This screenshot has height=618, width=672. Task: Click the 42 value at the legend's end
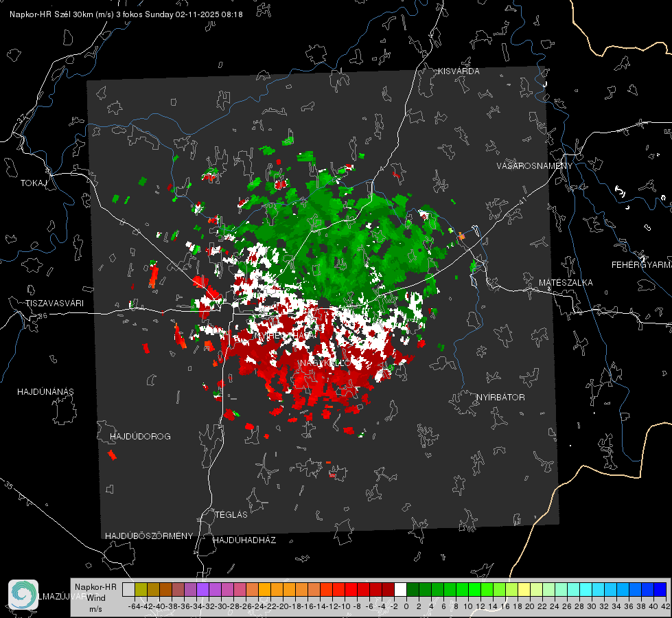[x=665, y=606]
